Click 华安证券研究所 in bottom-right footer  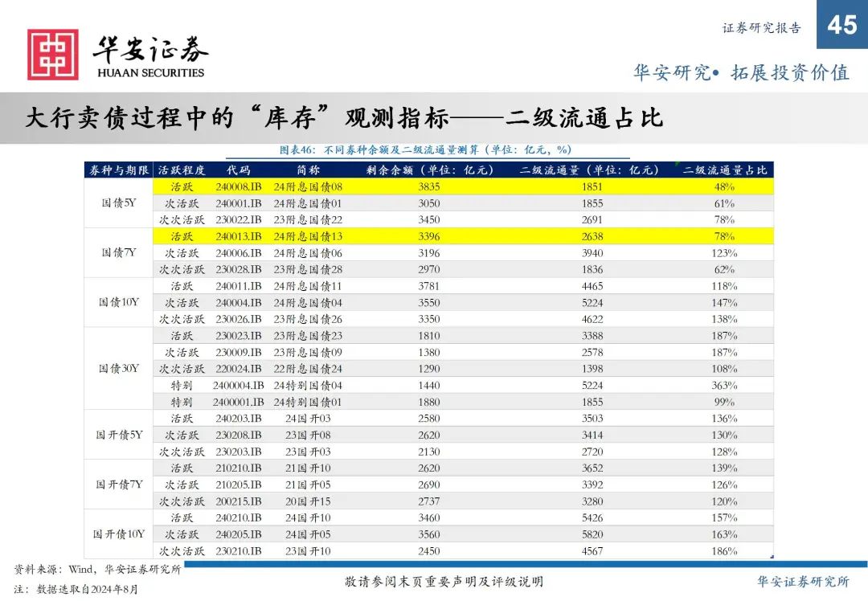point(803,582)
